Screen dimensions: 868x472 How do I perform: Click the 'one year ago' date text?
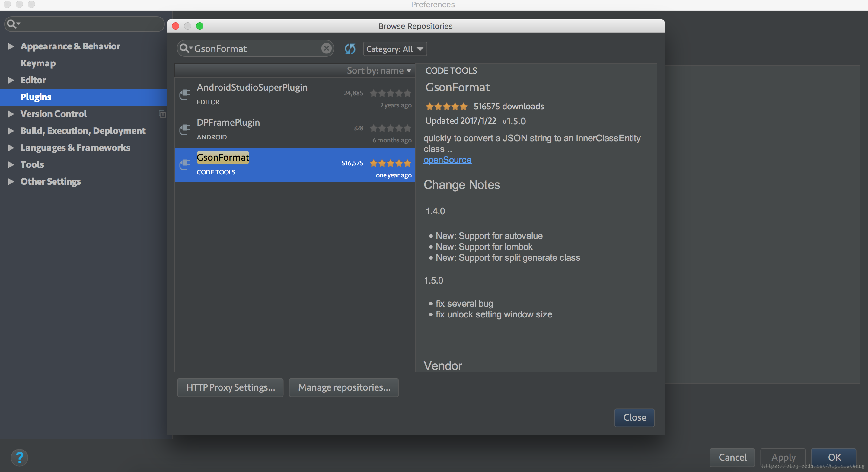click(394, 176)
